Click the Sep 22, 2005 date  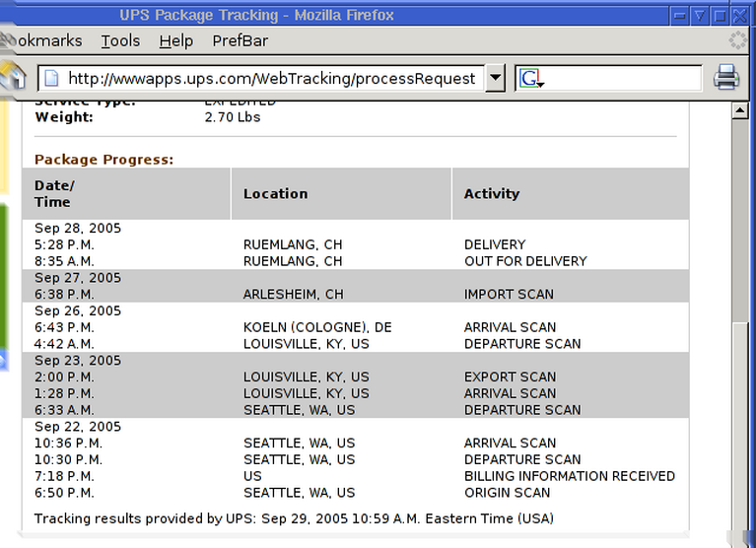78,427
